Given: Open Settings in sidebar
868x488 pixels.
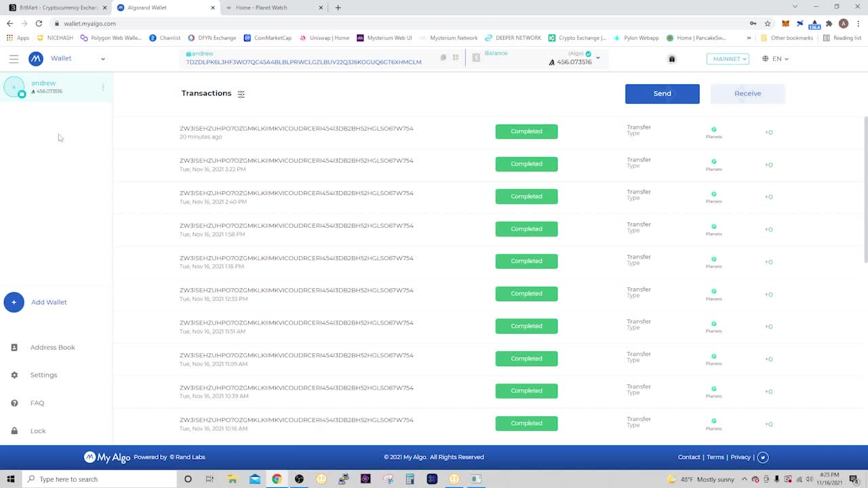Looking at the screenshot, I should (43, 375).
